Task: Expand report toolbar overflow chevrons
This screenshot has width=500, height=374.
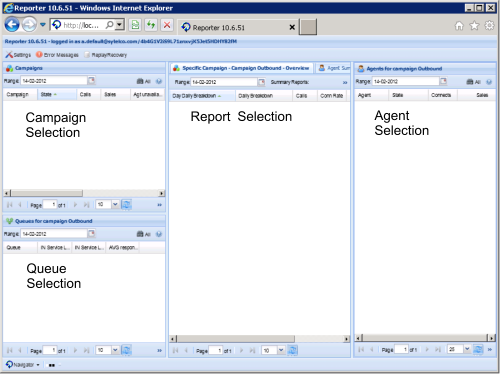Action: click(x=345, y=82)
